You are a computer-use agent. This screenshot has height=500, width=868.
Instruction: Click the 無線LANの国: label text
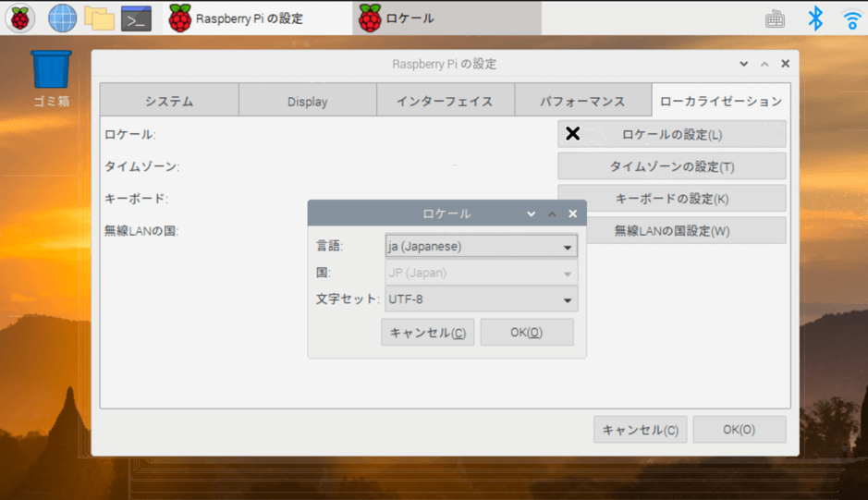click(x=141, y=230)
